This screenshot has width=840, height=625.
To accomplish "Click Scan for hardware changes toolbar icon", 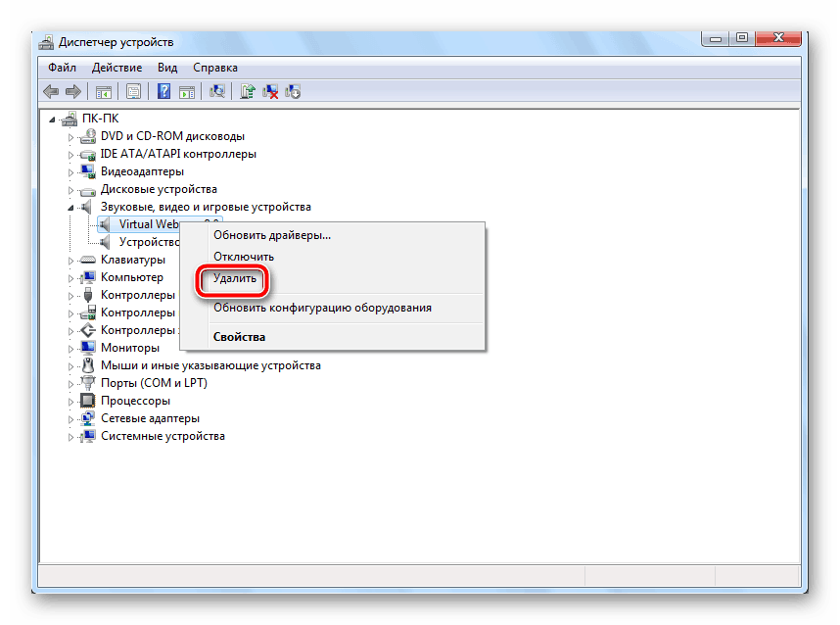I will [217, 92].
